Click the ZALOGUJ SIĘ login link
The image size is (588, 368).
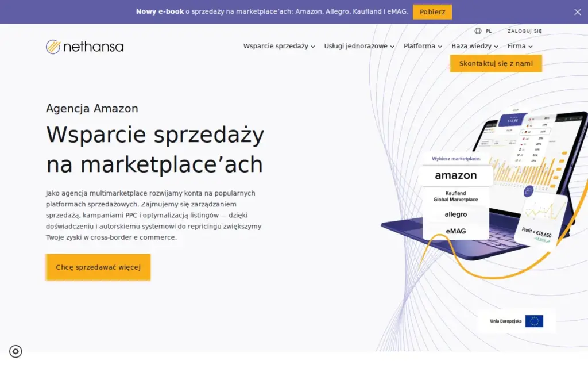525,31
